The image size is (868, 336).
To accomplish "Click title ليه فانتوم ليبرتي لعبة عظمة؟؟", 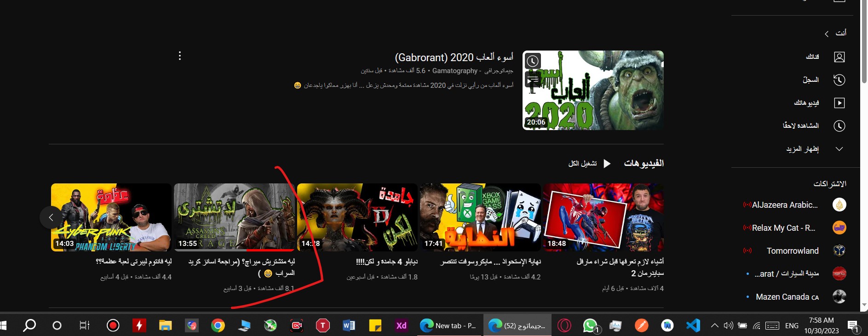I will 133,262.
